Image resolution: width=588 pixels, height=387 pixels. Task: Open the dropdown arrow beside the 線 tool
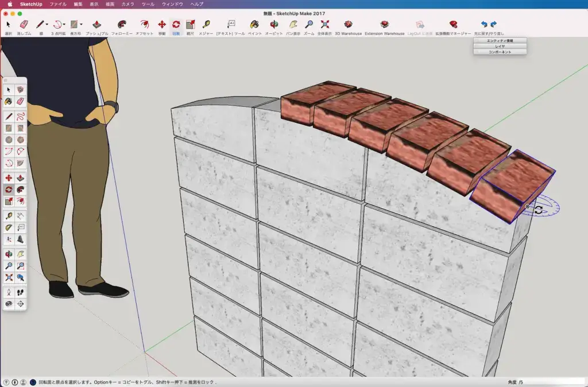point(47,24)
